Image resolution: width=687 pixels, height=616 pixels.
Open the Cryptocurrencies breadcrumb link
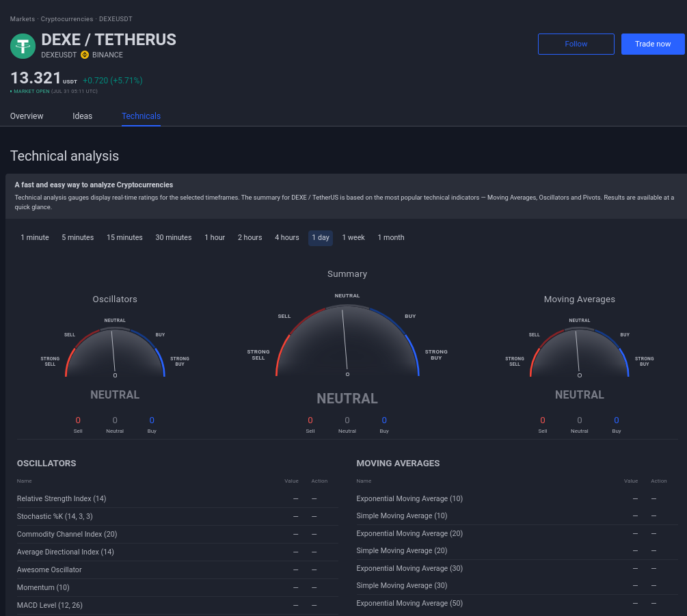coord(67,19)
